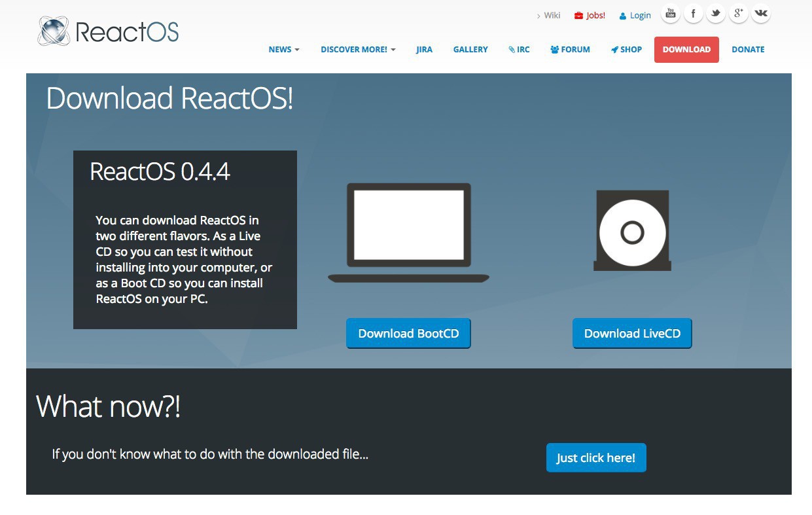Open the SHOP menu item

tap(626, 49)
